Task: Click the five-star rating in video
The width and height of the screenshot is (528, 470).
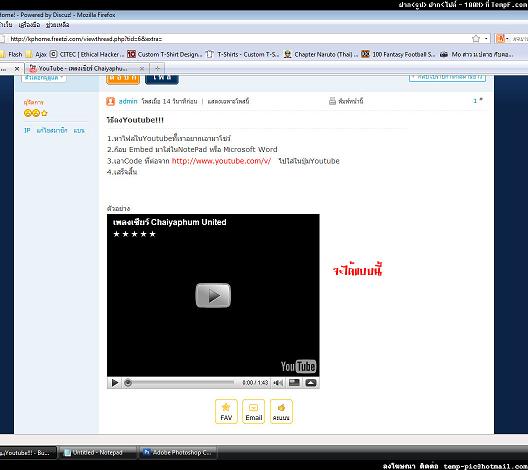Action: [x=134, y=234]
